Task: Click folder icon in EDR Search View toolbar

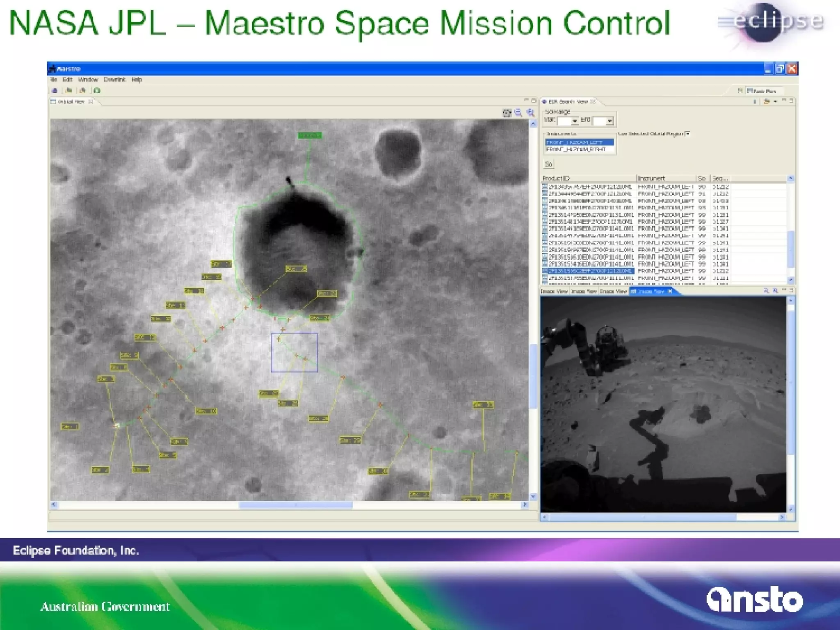Action: [x=766, y=101]
